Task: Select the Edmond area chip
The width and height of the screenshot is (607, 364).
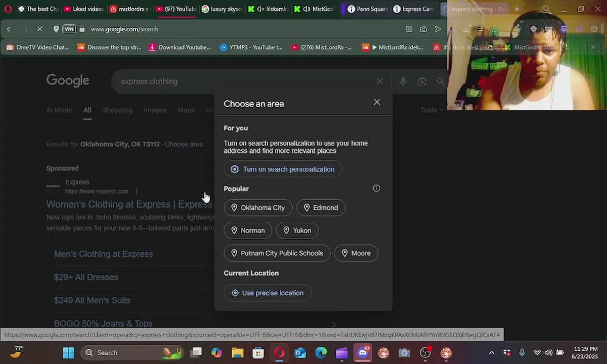Action: (321, 208)
